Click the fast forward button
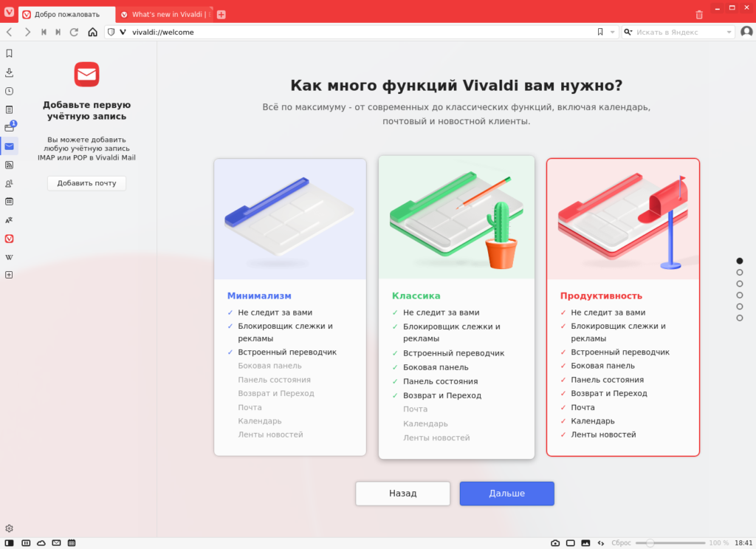 (58, 32)
